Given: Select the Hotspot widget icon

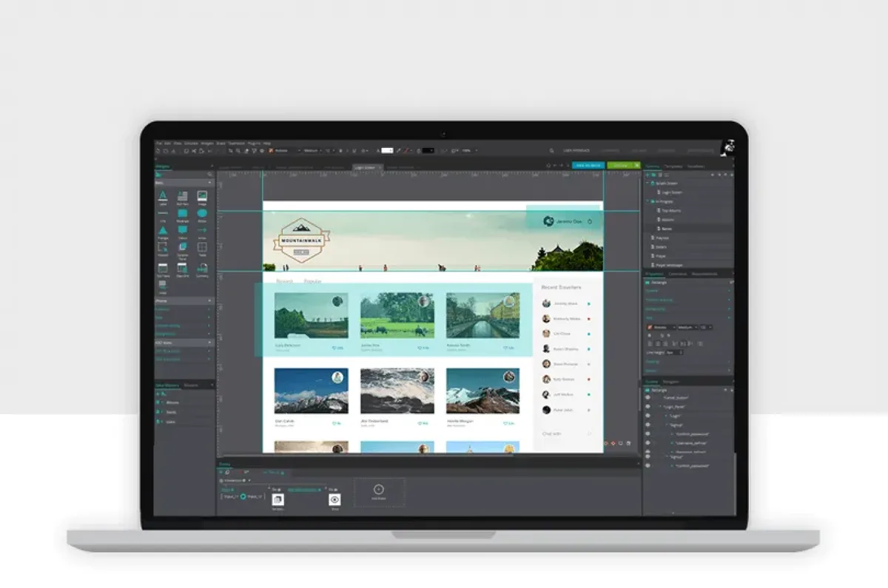Looking at the screenshot, I should click(163, 247).
